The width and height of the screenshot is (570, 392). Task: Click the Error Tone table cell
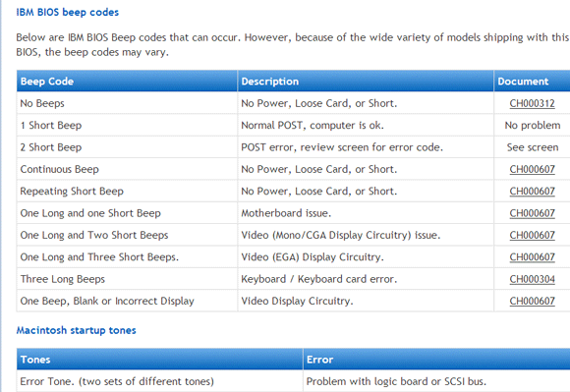(159, 381)
